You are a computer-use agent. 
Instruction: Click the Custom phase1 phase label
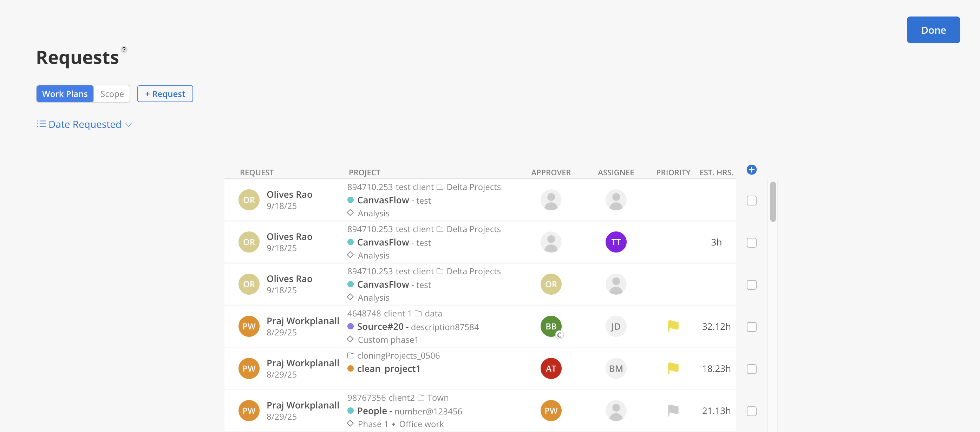pyautogui.click(x=388, y=340)
